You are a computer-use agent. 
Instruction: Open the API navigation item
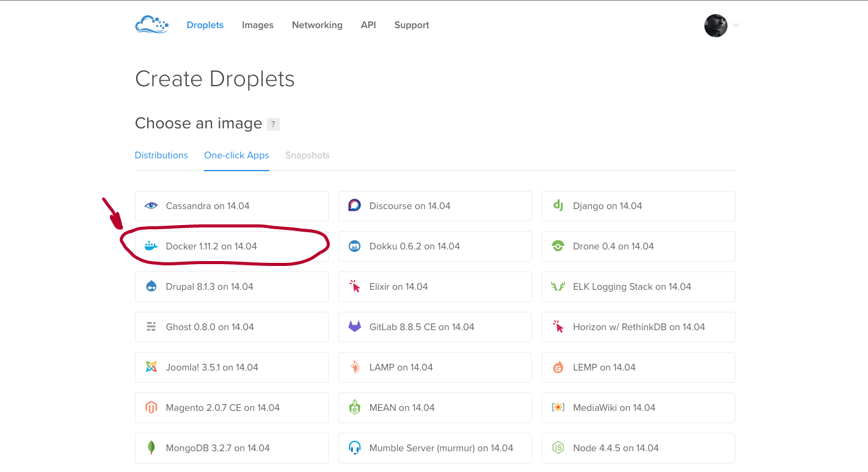368,25
